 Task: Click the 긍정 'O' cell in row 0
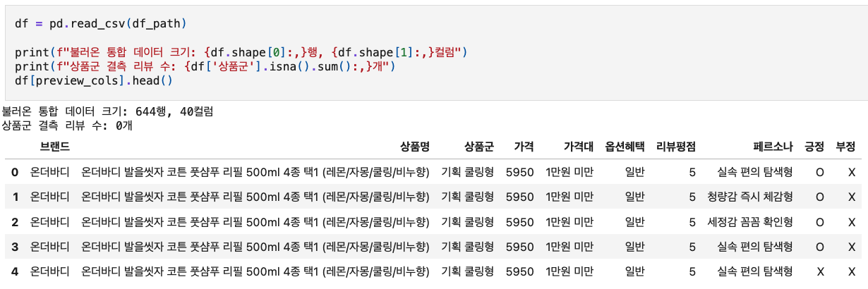pyautogui.click(x=819, y=172)
